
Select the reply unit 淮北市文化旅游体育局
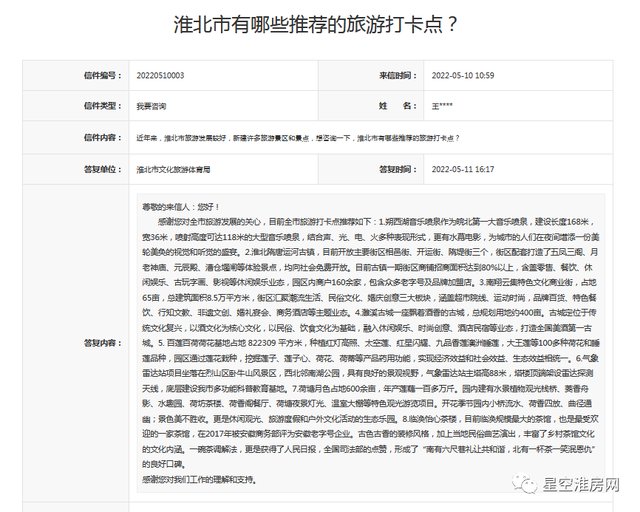point(173,169)
